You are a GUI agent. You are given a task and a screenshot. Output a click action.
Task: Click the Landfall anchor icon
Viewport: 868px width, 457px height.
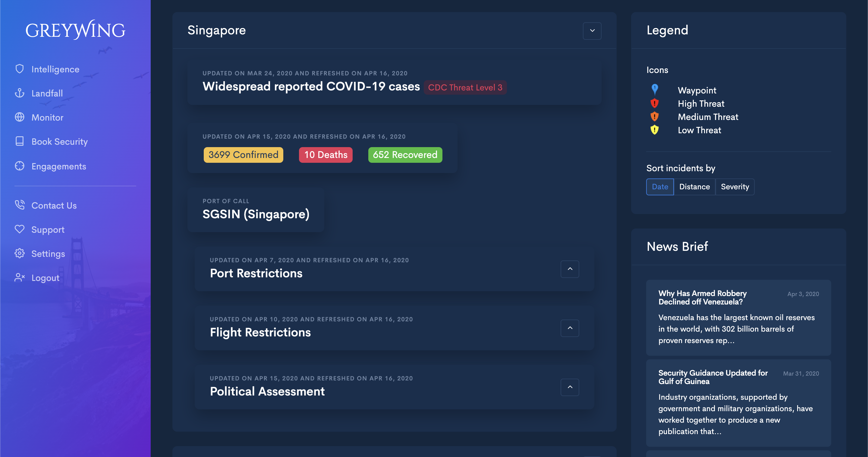point(20,93)
